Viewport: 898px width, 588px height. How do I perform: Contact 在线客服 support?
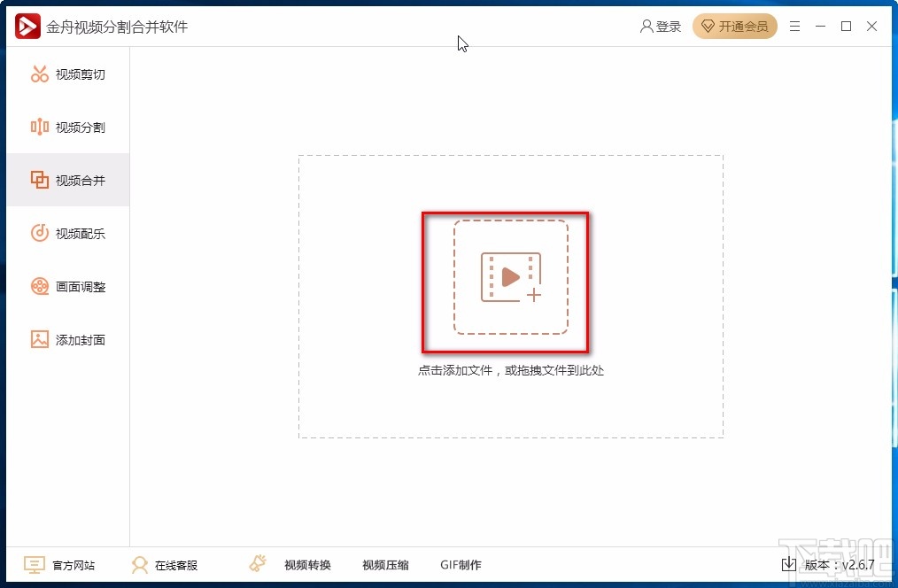tap(176, 566)
